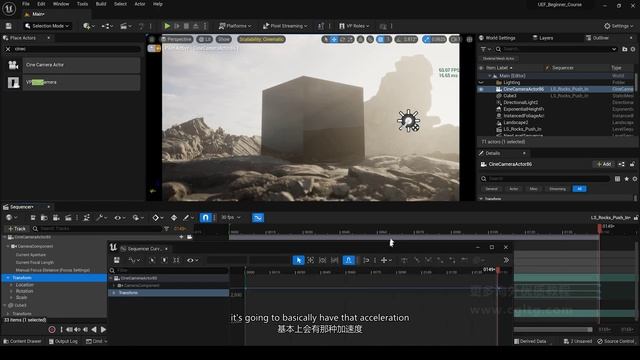Open the VP Roles dropdown

pos(354,26)
